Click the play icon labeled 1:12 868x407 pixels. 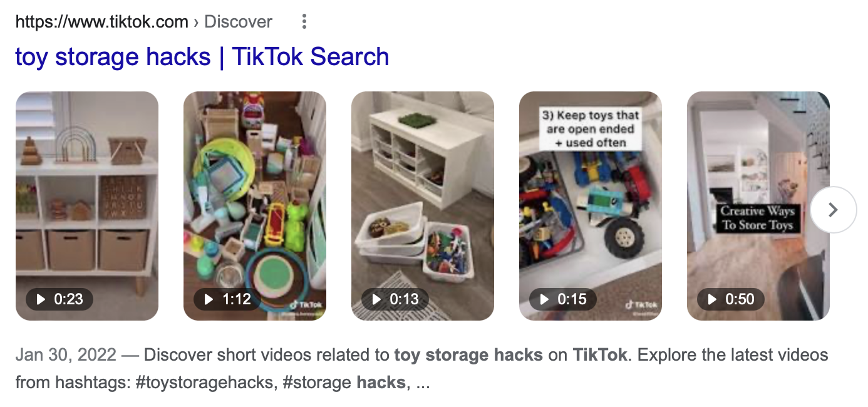point(227,299)
